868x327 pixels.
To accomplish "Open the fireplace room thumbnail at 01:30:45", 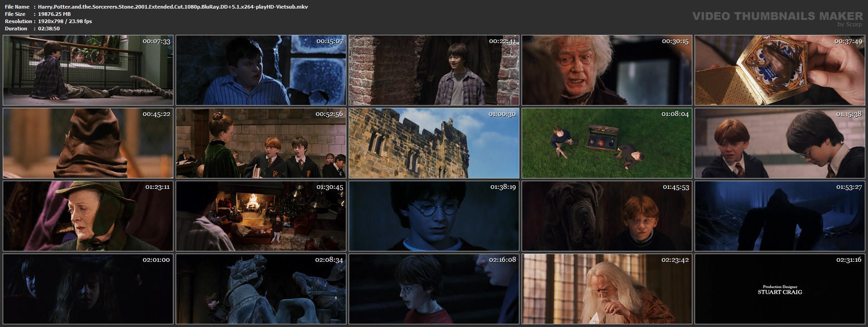I will tap(261, 216).
